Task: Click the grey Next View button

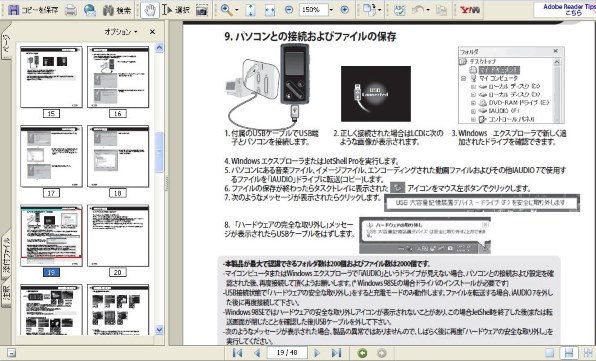Action: pyautogui.click(x=382, y=353)
